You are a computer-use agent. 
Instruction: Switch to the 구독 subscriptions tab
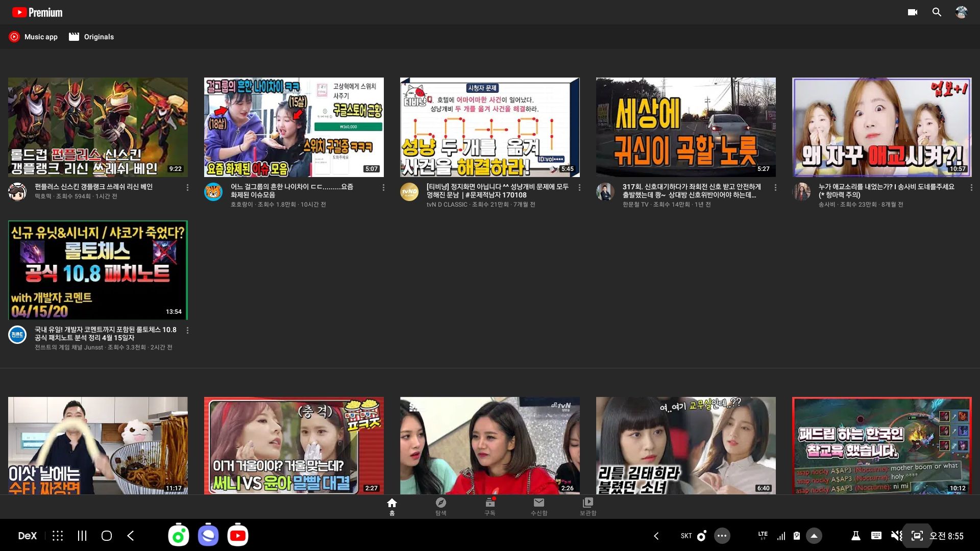pyautogui.click(x=489, y=506)
